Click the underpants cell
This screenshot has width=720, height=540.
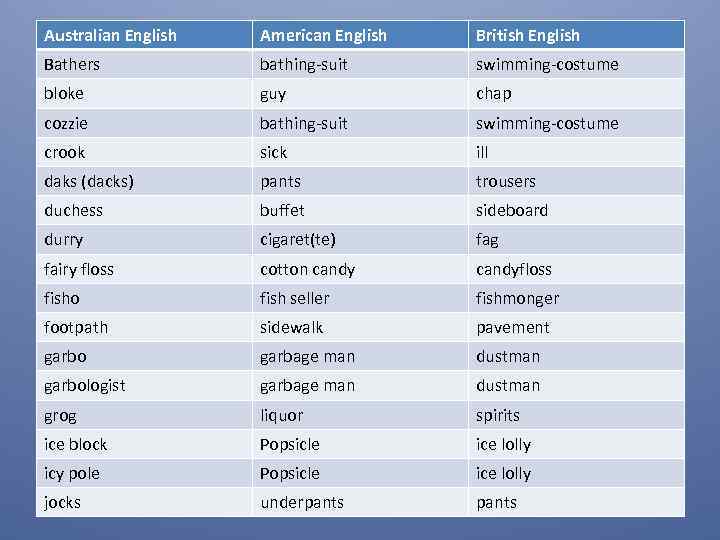(x=301, y=502)
